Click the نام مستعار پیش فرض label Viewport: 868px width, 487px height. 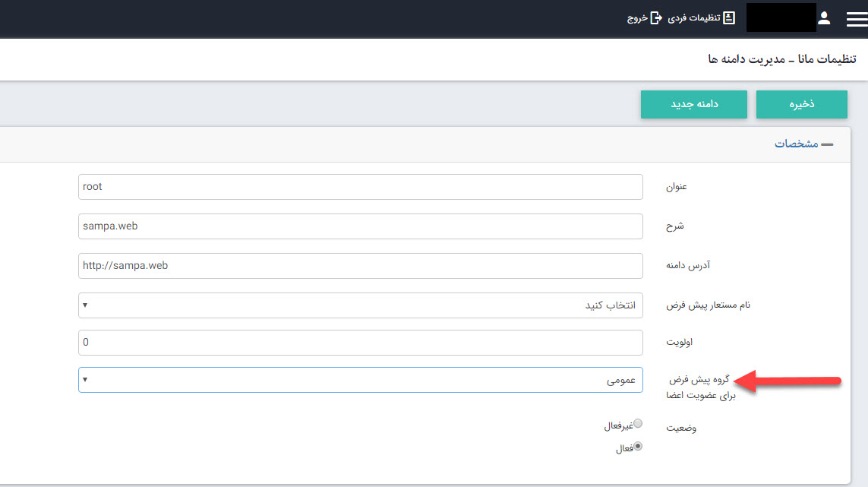698,305
